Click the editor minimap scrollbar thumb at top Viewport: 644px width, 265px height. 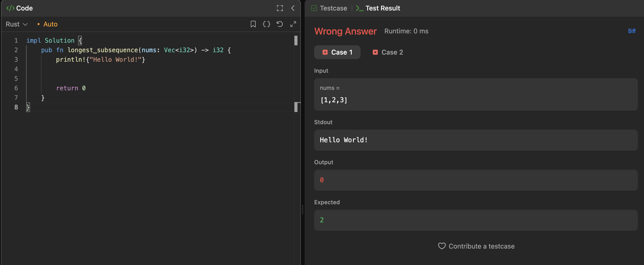pos(296,41)
